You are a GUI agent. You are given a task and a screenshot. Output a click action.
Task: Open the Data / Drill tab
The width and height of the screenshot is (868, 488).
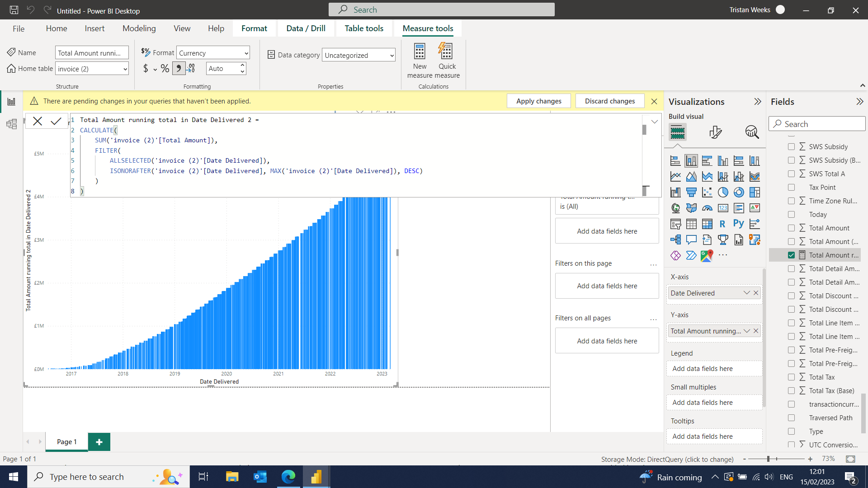[x=306, y=28]
